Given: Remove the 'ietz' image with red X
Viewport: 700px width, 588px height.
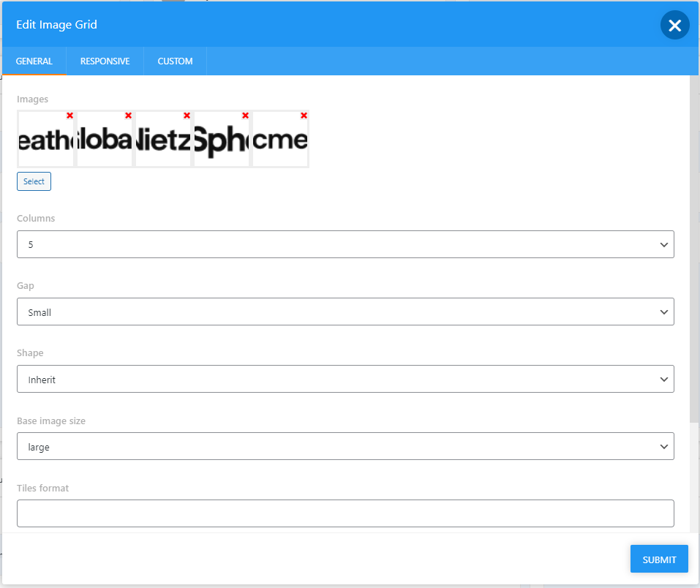Looking at the screenshot, I should 187,116.
